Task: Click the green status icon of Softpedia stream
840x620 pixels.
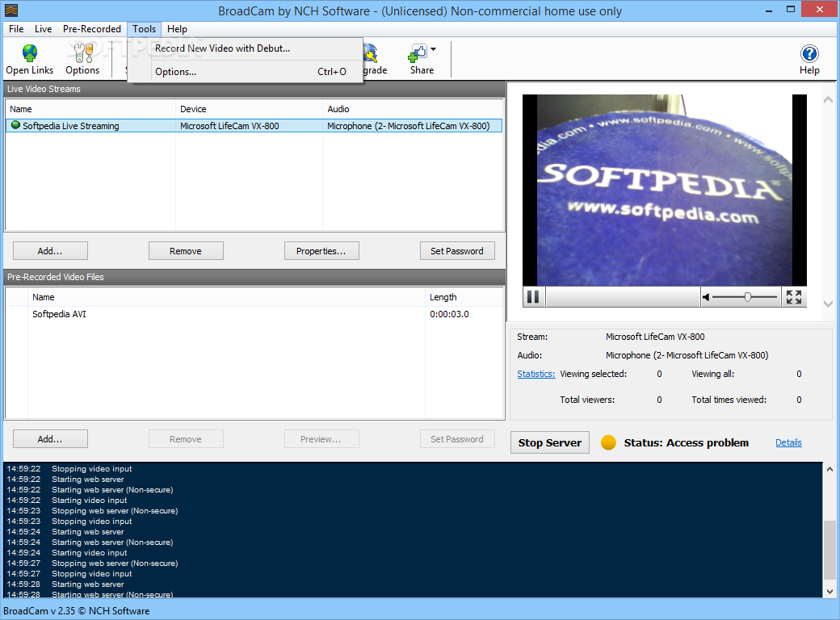Action: click(x=15, y=125)
